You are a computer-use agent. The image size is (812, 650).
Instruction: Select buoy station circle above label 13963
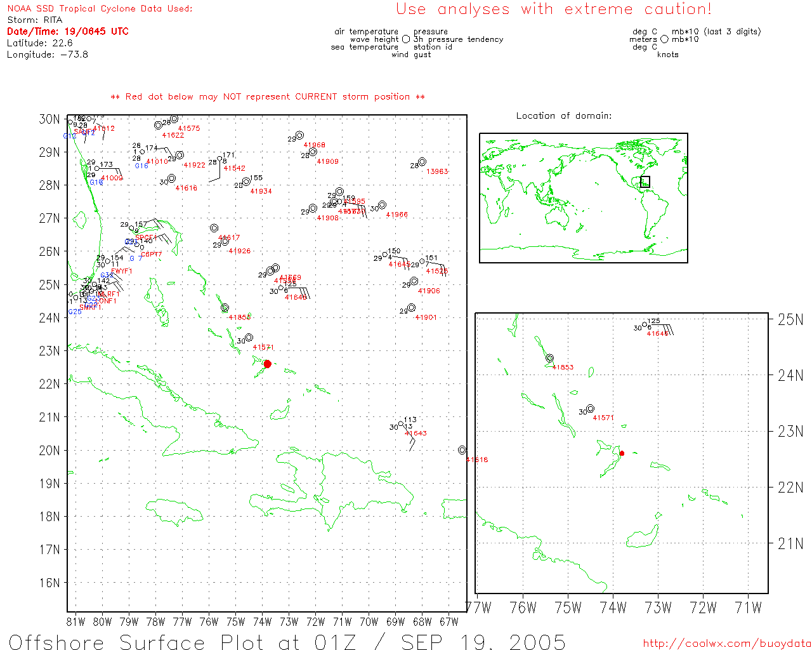pyautogui.click(x=422, y=162)
